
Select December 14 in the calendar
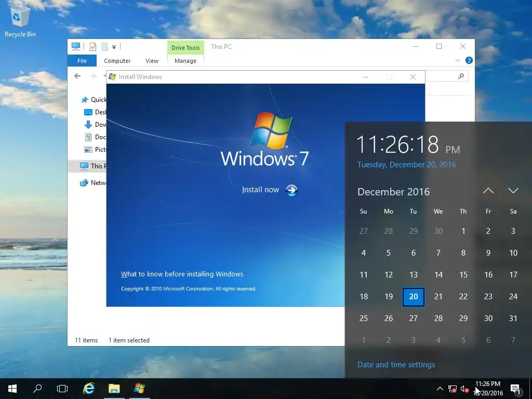(438, 275)
